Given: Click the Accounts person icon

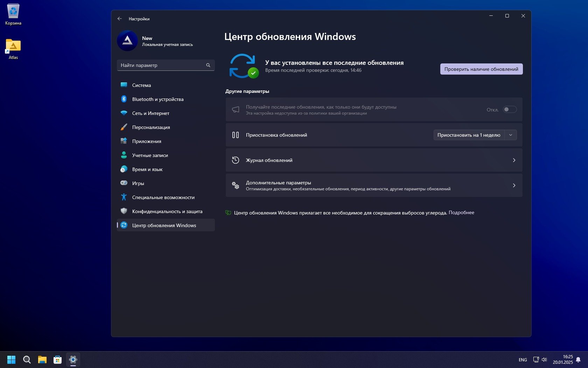Looking at the screenshot, I should (124, 155).
